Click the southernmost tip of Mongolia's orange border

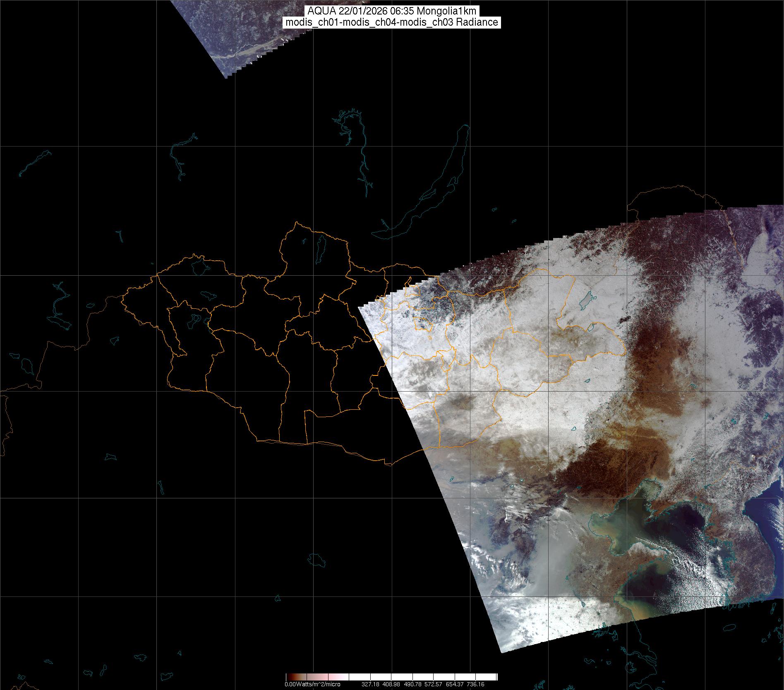click(389, 464)
